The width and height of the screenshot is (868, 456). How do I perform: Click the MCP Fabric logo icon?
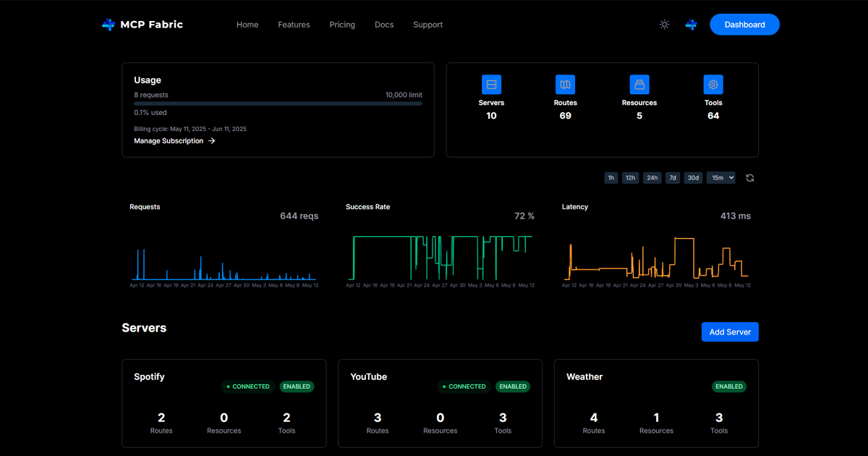point(107,24)
